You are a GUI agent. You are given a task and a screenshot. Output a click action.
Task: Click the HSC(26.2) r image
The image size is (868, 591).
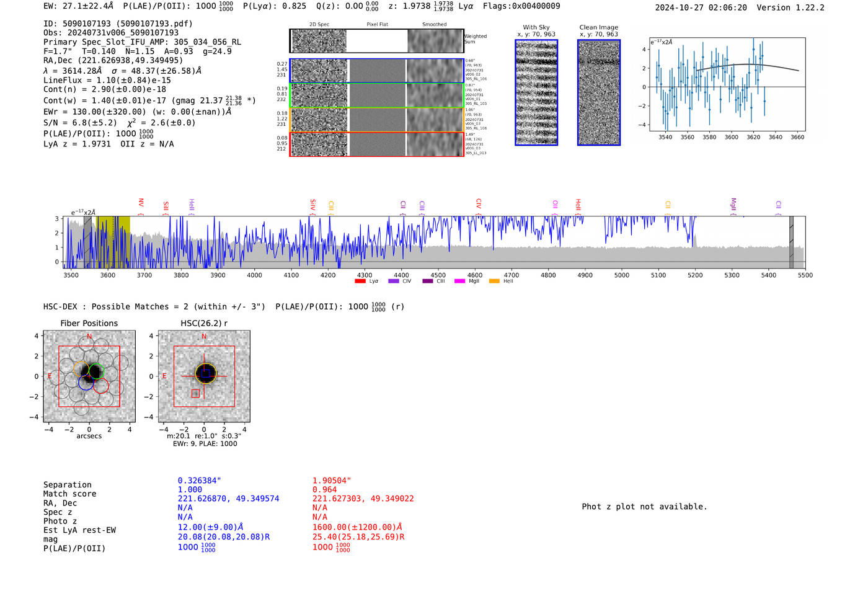tap(204, 376)
